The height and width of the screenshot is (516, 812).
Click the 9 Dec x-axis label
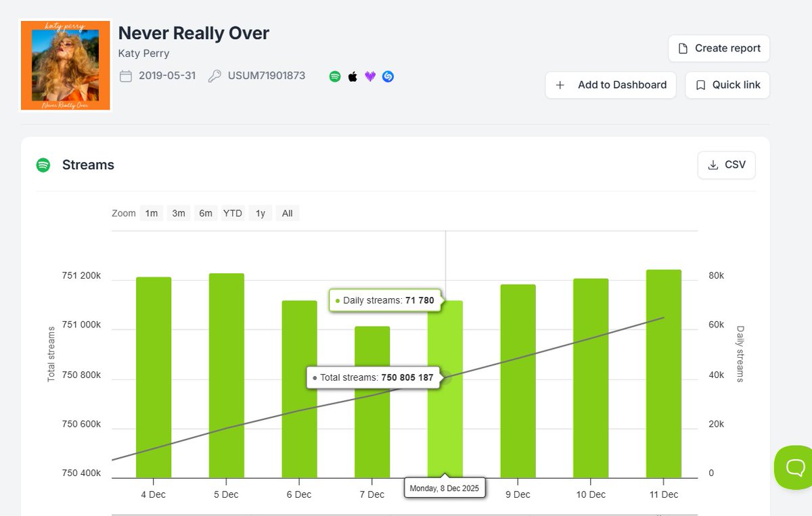(518, 494)
